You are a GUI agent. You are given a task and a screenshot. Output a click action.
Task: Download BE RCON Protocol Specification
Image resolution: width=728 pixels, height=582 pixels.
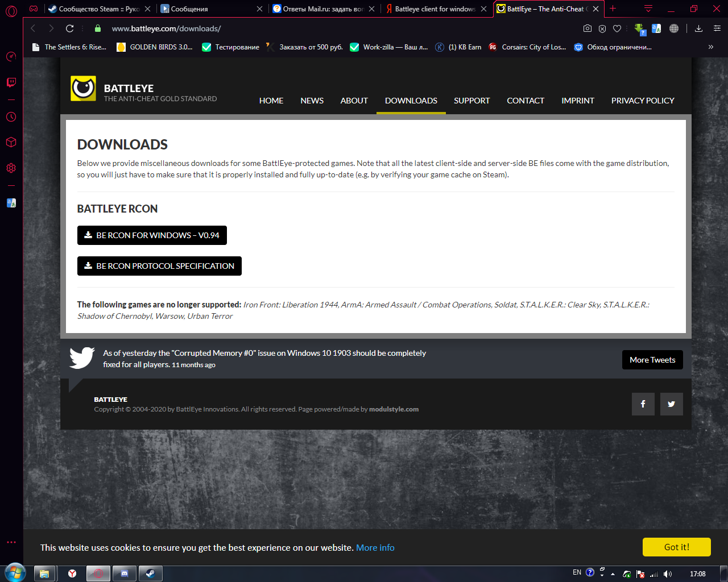(x=159, y=266)
